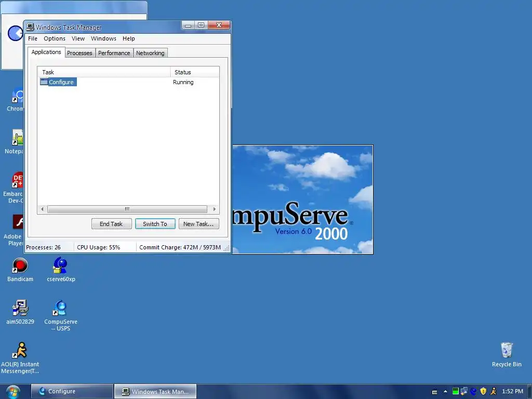Viewport: 532px width, 399px height.
Task: Click the Windows Task Manager taskbar button
Action: 155,391
